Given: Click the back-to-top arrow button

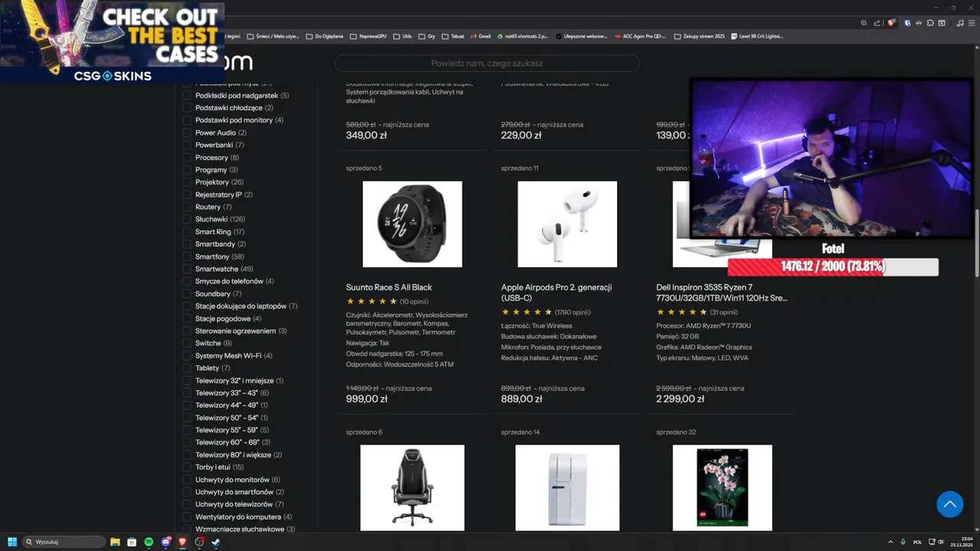Looking at the screenshot, I should coord(949,504).
